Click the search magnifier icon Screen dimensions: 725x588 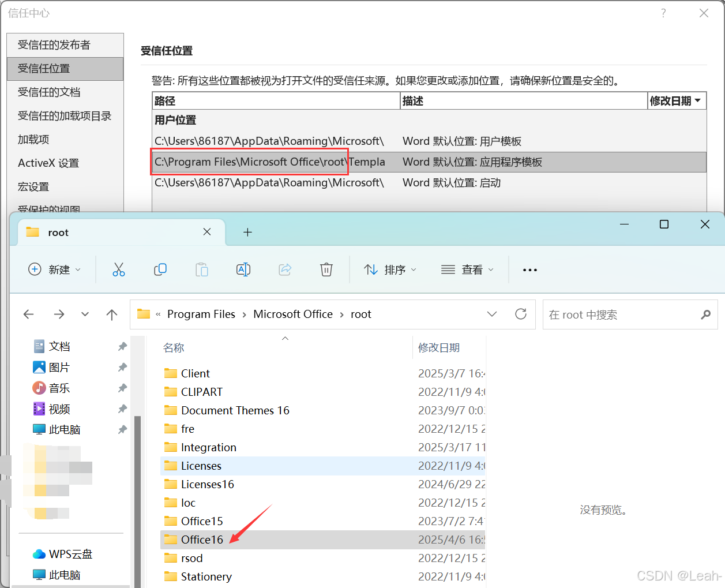pos(706,314)
